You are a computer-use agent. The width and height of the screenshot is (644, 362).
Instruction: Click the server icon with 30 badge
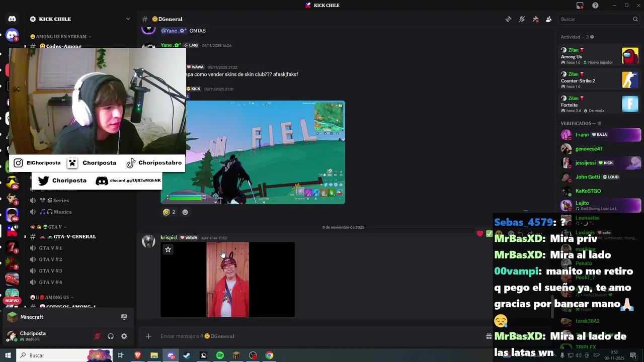12,182
